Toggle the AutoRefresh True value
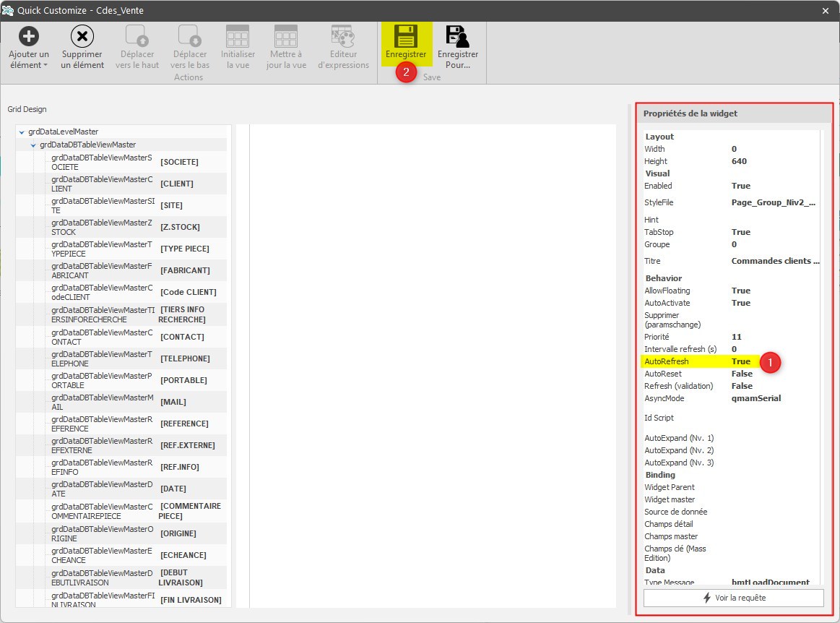Viewport: 840px width, 623px height. point(741,361)
